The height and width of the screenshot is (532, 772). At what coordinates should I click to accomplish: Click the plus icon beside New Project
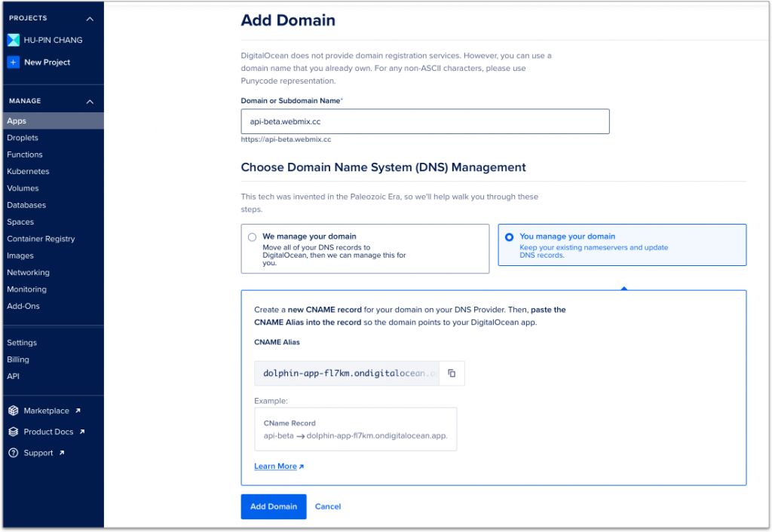click(14, 62)
